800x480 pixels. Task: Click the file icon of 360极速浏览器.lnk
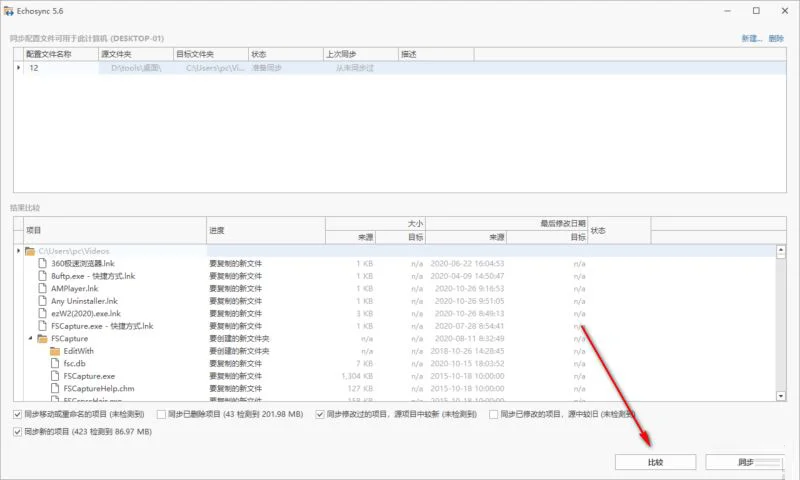[x=43, y=263]
